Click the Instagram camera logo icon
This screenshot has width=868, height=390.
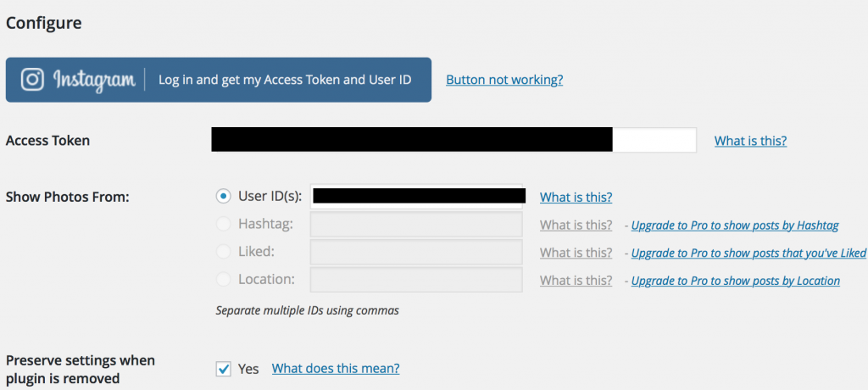[32, 80]
